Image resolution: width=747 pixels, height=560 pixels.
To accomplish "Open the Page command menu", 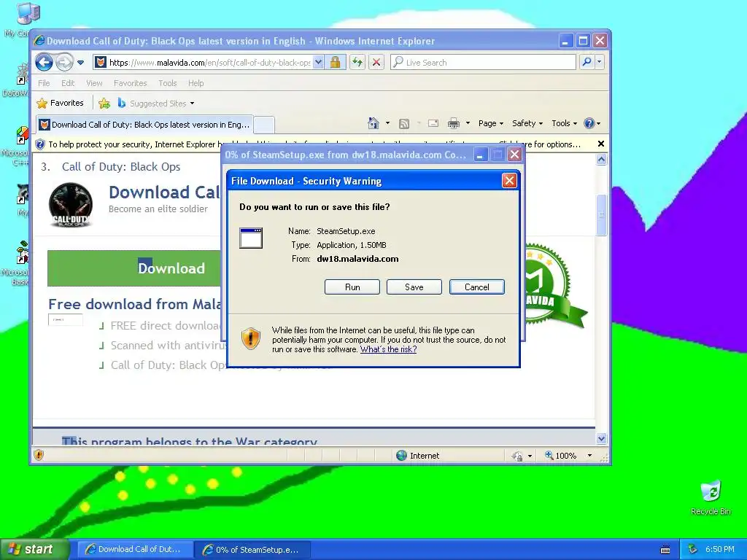I will (x=491, y=123).
